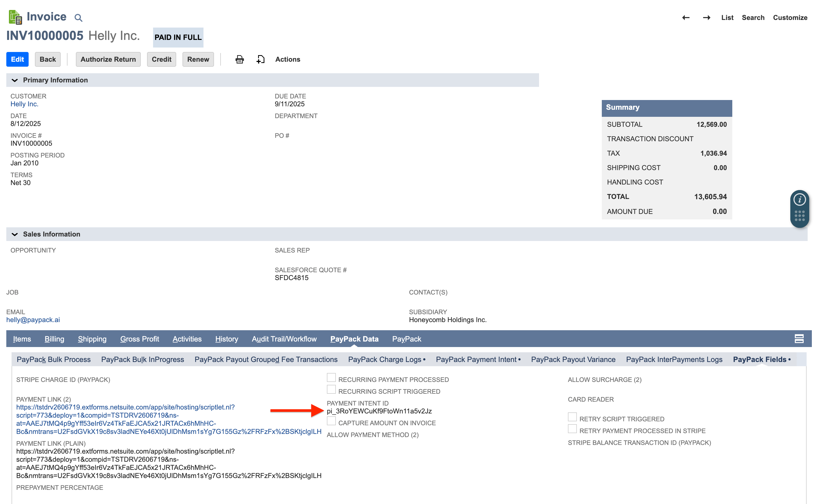Click the invoice search magnifier icon
The image size is (815, 504).
[x=78, y=17]
